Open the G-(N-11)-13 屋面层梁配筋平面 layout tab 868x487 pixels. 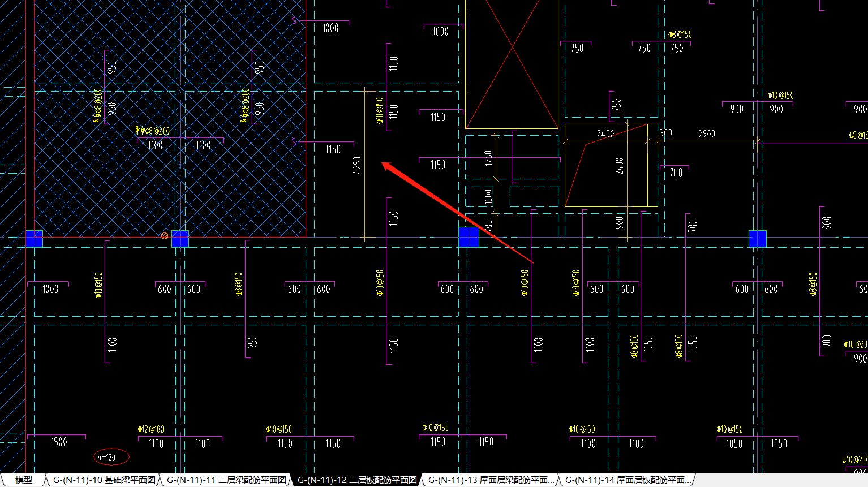(491, 480)
